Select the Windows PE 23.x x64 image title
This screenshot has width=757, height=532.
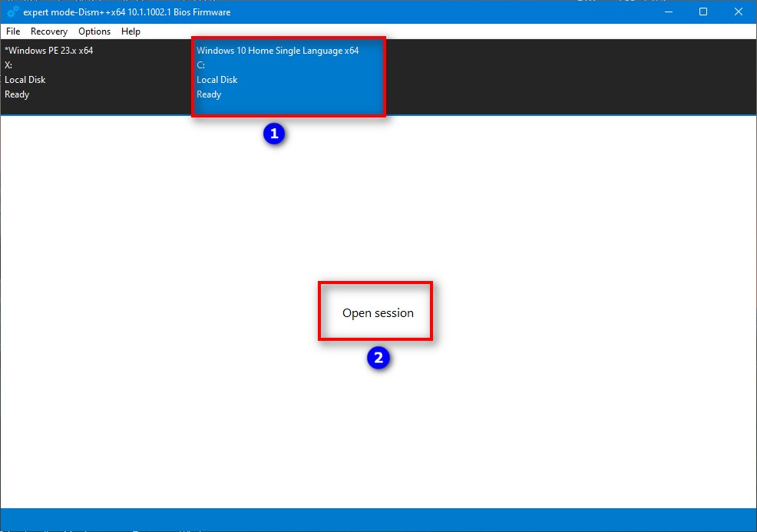coord(49,51)
